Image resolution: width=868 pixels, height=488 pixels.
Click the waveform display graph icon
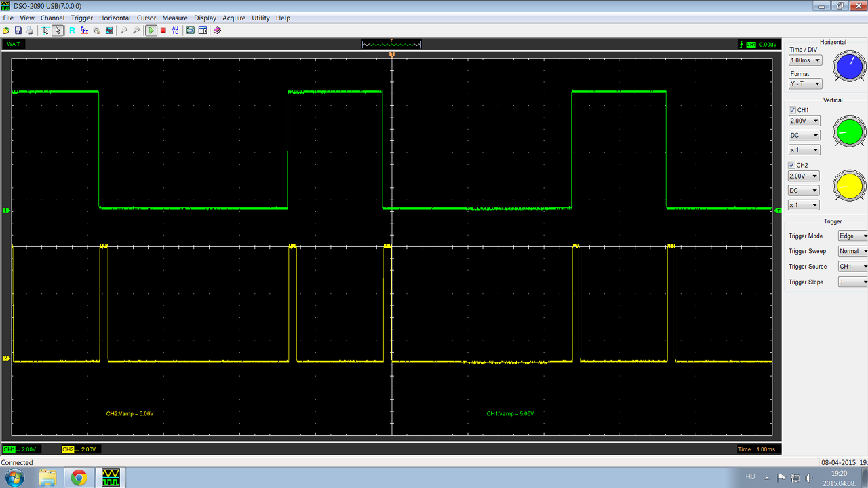tap(109, 31)
